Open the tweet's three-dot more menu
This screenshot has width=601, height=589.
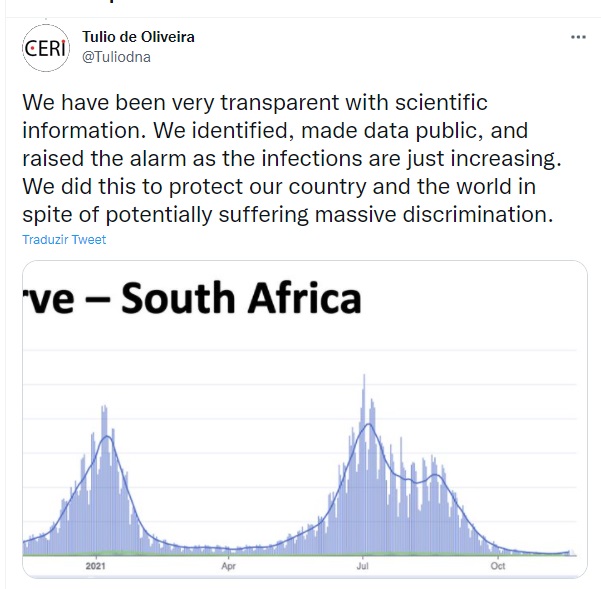pos(578,37)
